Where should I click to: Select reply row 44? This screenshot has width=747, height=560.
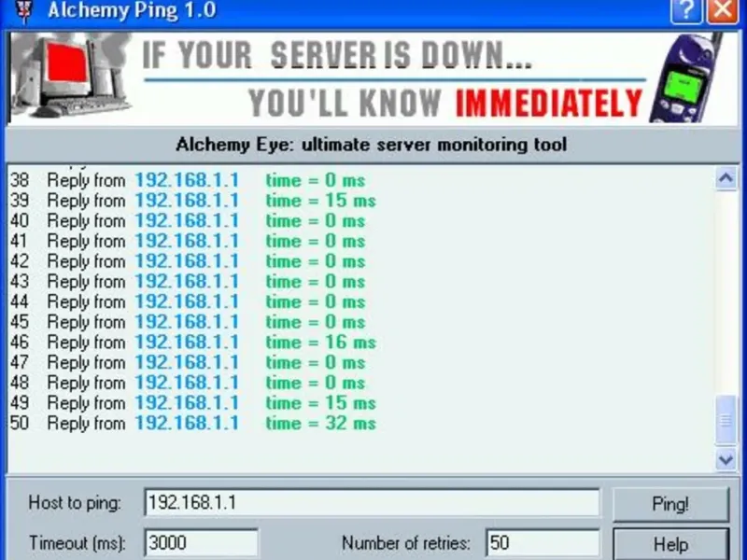(188, 301)
